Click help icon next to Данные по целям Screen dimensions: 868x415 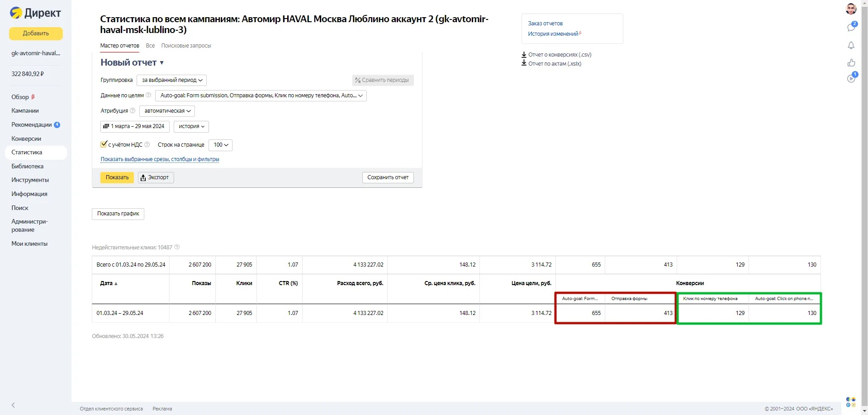pos(148,95)
